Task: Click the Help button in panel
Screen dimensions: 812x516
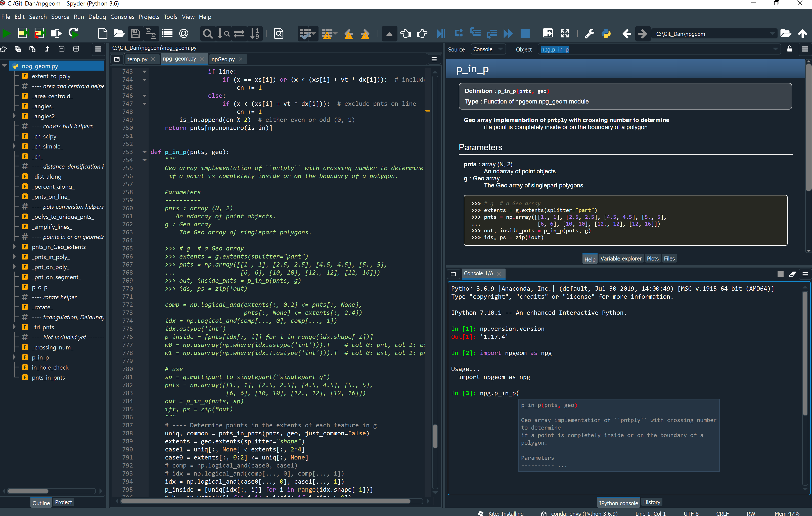Action: click(588, 258)
